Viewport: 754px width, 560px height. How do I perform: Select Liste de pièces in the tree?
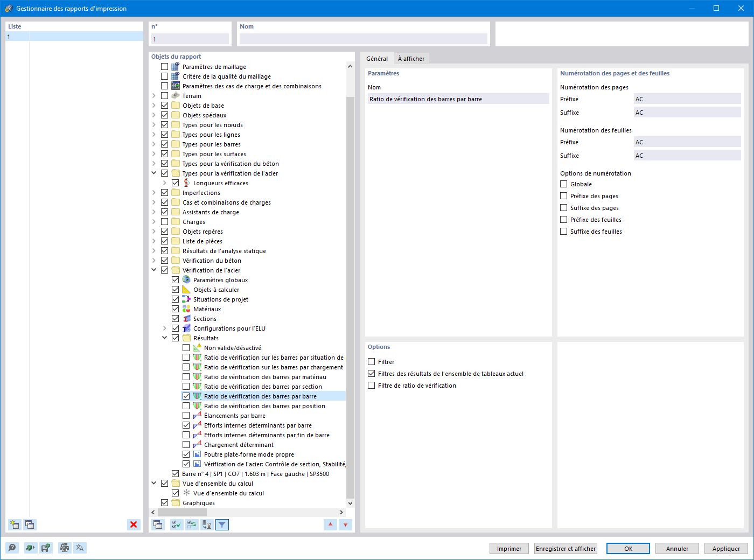point(203,241)
